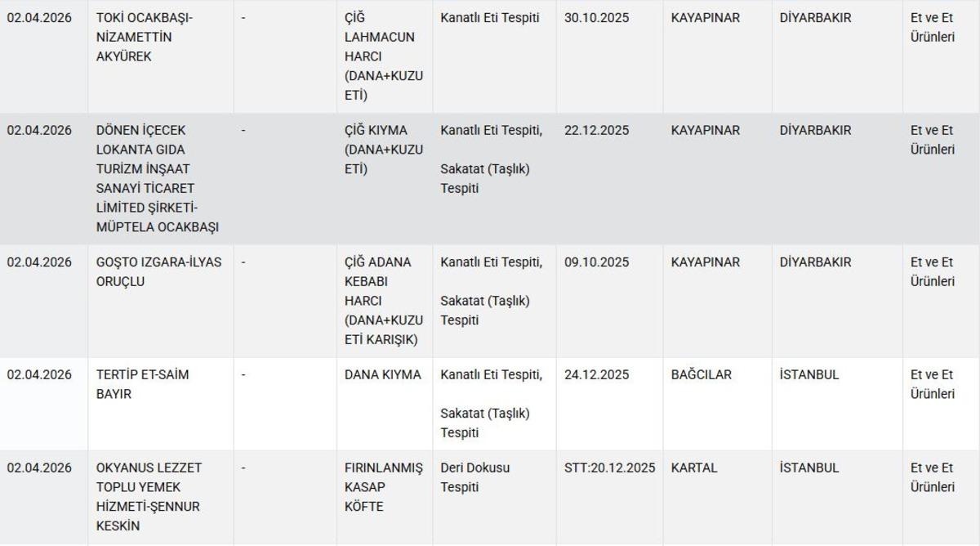Screen dimensions: 980x546
Task: Click the DANA KIYMA product cell
Action: 382,374
